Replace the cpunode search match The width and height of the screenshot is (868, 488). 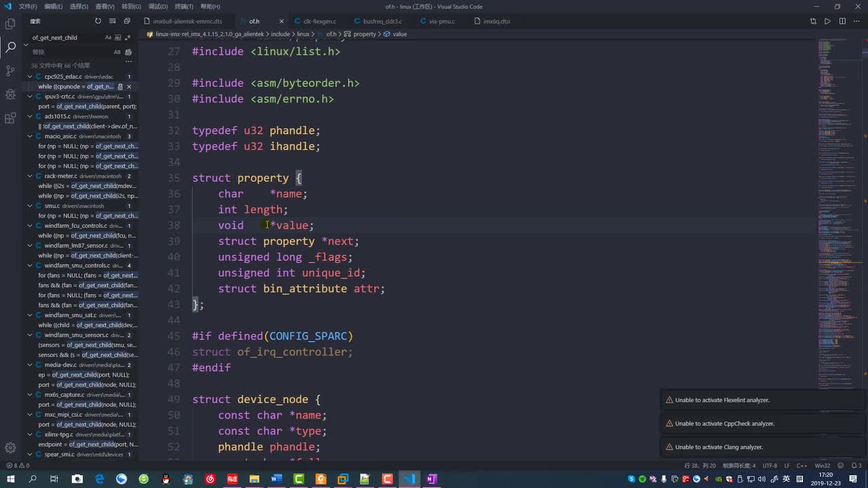(x=120, y=87)
